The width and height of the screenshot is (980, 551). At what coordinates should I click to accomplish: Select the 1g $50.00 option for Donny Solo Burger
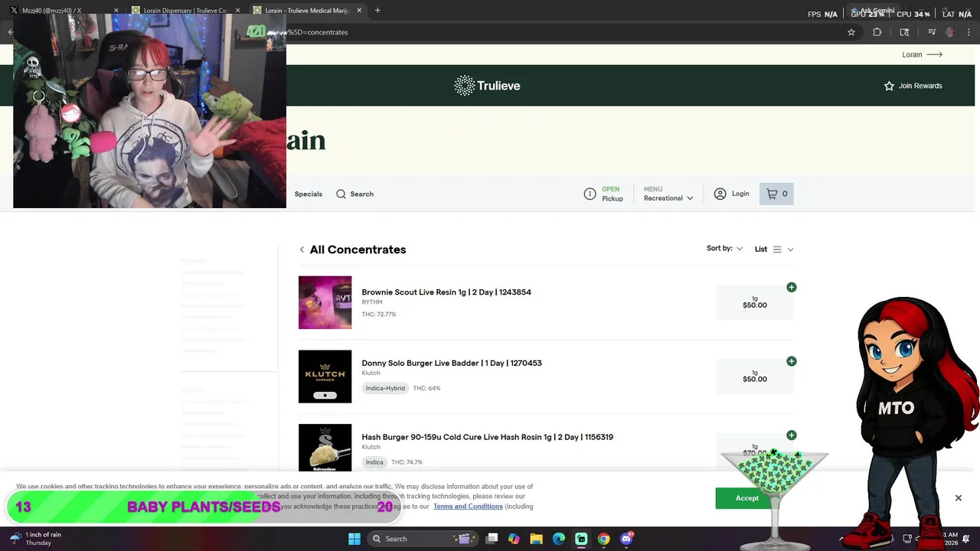pyautogui.click(x=755, y=377)
